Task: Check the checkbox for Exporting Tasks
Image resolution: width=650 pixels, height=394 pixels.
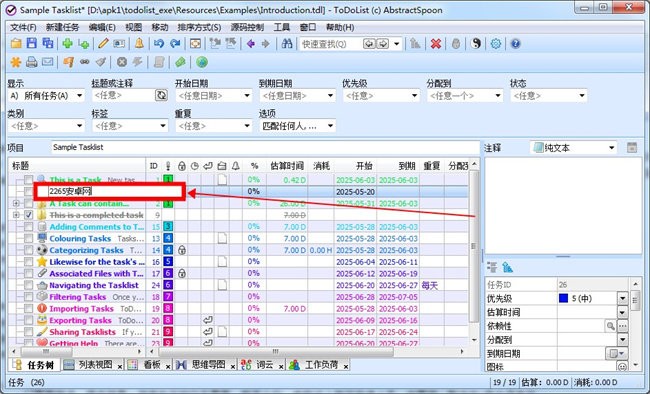Action: [28, 320]
